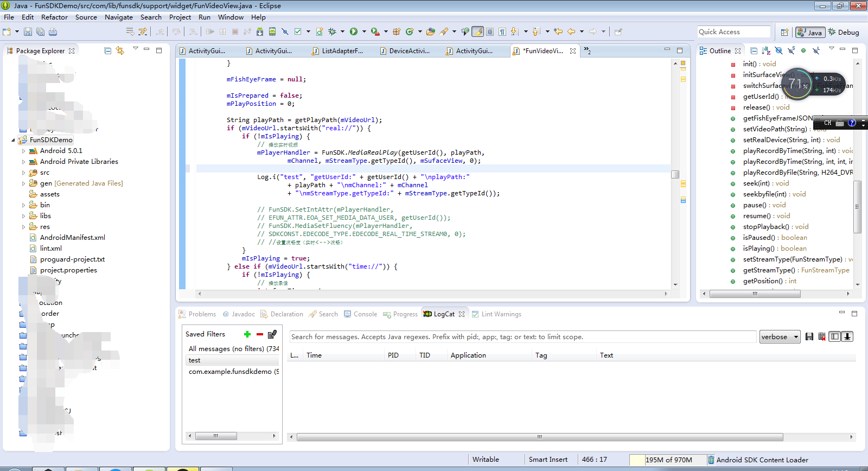Delete selected LogCat filter with red minus
Image resolution: width=868 pixels, height=471 pixels.
[x=260, y=334]
